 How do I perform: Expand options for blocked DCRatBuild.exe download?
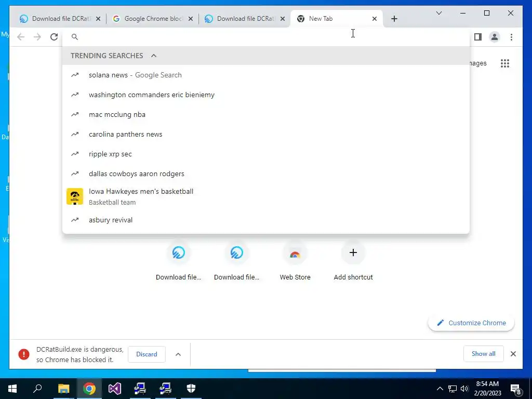click(178, 354)
